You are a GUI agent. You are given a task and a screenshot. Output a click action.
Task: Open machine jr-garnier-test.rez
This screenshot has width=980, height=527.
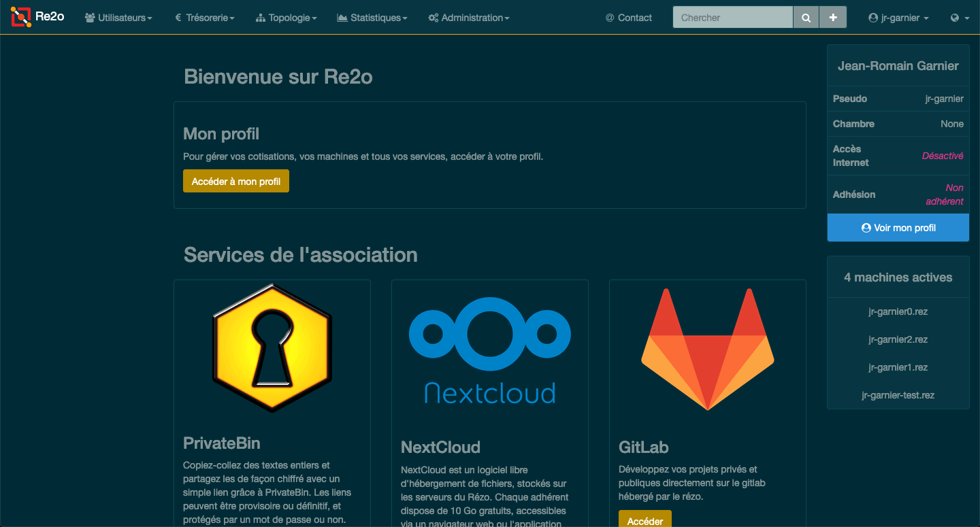pyautogui.click(x=898, y=395)
